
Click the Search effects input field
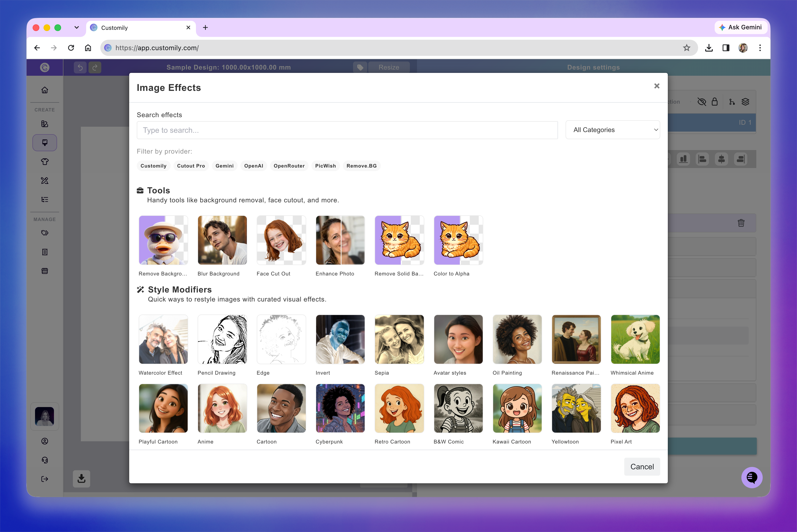pyautogui.click(x=347, y=130)
